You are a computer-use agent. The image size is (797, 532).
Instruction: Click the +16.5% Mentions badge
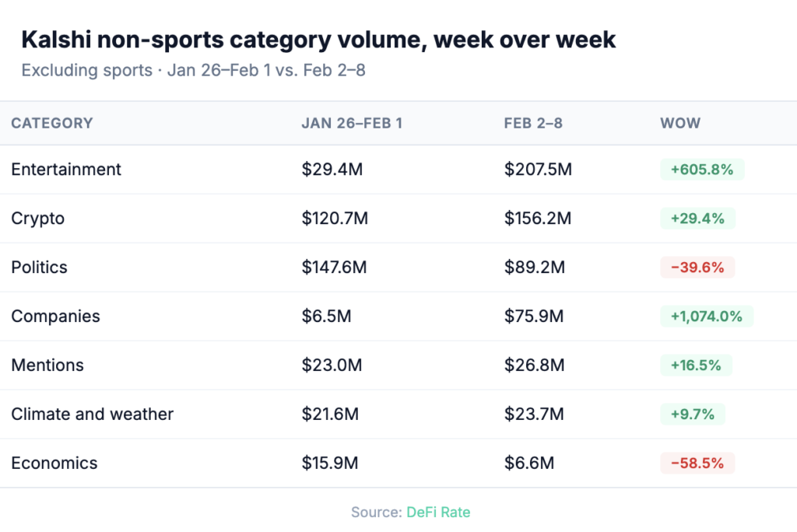697,366
